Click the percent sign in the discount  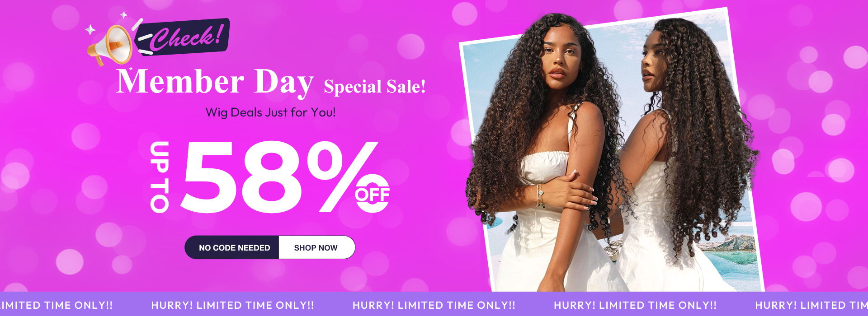pyautogui.click(x=343, y=177)
